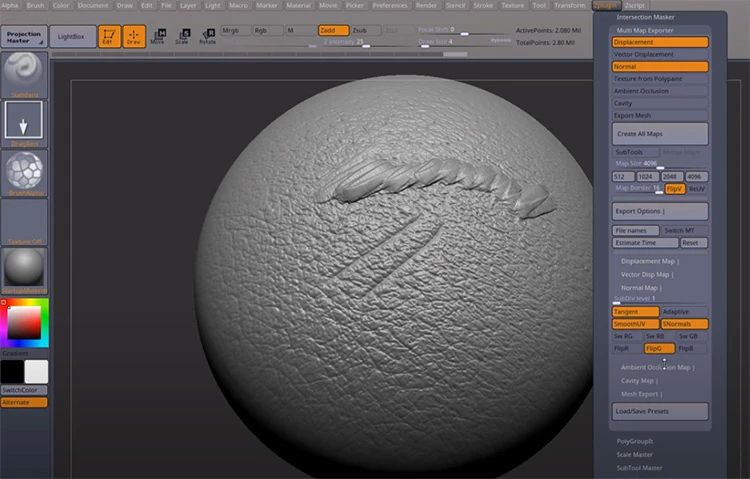Screen dimensions: 750x479
Task: Open the LightBox browser
Action: [x=72, y=37]
